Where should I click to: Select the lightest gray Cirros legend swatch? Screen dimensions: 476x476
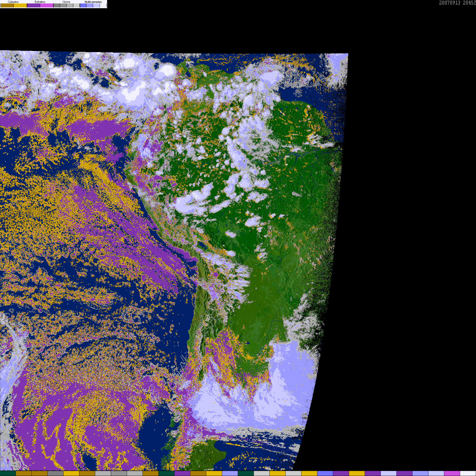point(76,6)
